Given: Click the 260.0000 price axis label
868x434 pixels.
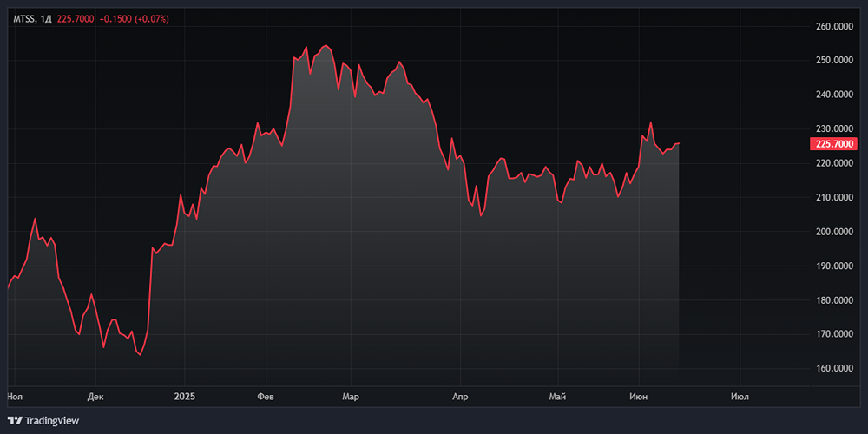Looking at the screenshot, I should point(835,27).
